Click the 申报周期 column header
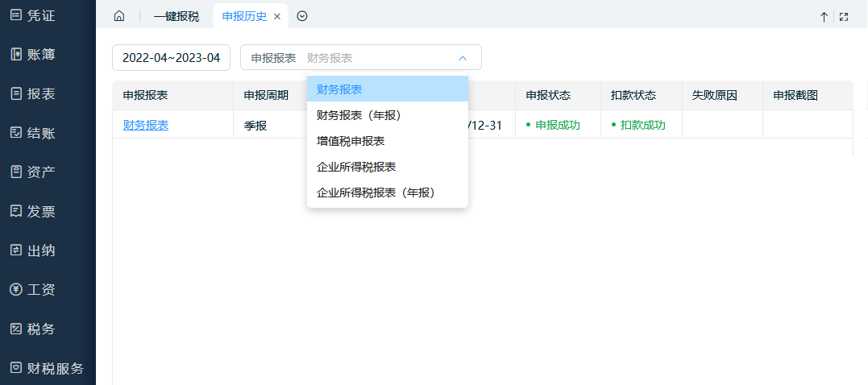This screenshot has width=868, height=385. [x=266, y=95]
